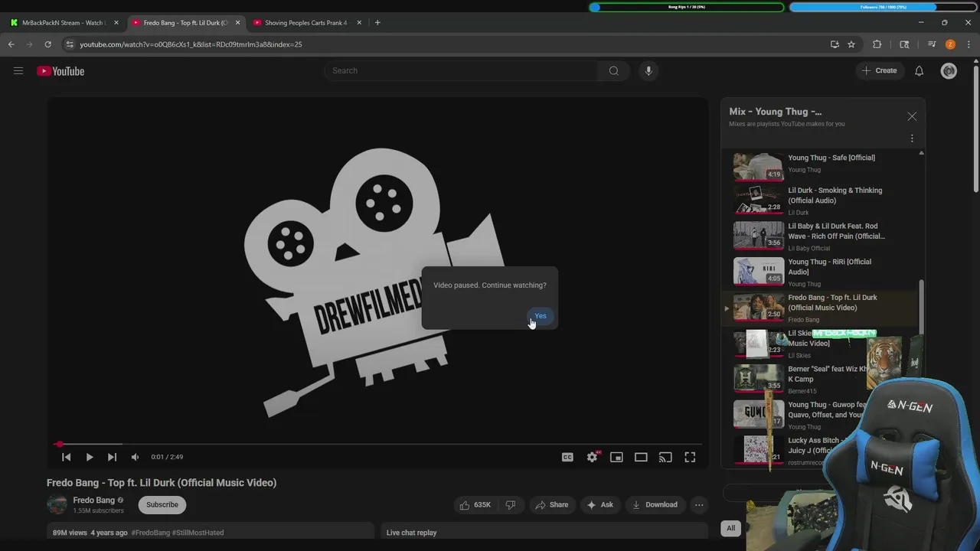Like the video with 635K likes
The width and height of the screenshot is (980, 551).
(475, 504)
